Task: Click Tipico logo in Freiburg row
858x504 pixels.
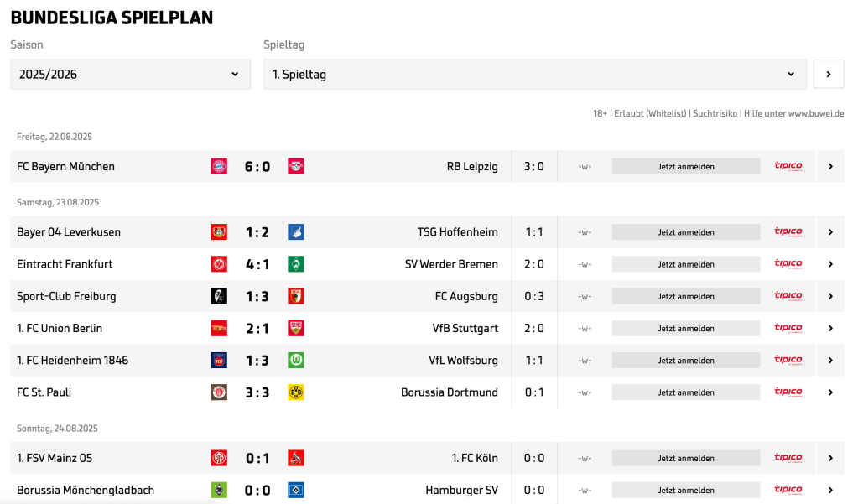Action: (x=788, y=295)
